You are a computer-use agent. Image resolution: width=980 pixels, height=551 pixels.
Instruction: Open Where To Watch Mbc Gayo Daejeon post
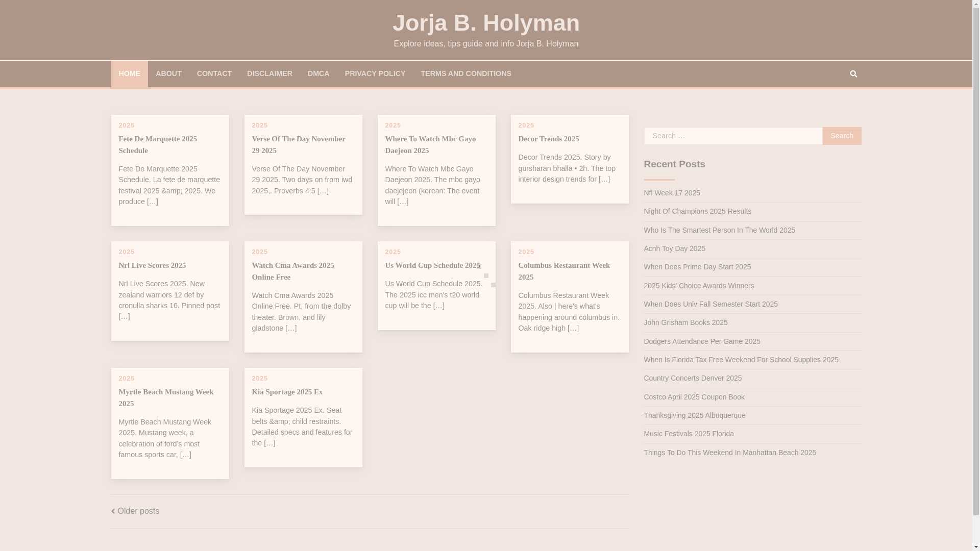click(x=430, y=144)
